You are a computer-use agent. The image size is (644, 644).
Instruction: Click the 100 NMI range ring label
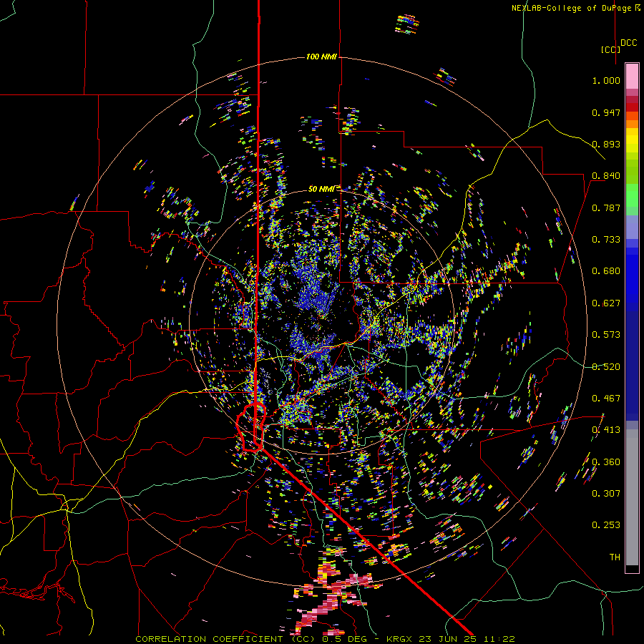[321, 57]
